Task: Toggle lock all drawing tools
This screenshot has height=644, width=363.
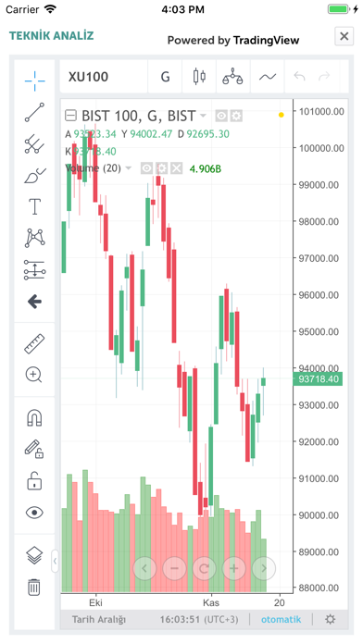Action: tap(34, 481)
